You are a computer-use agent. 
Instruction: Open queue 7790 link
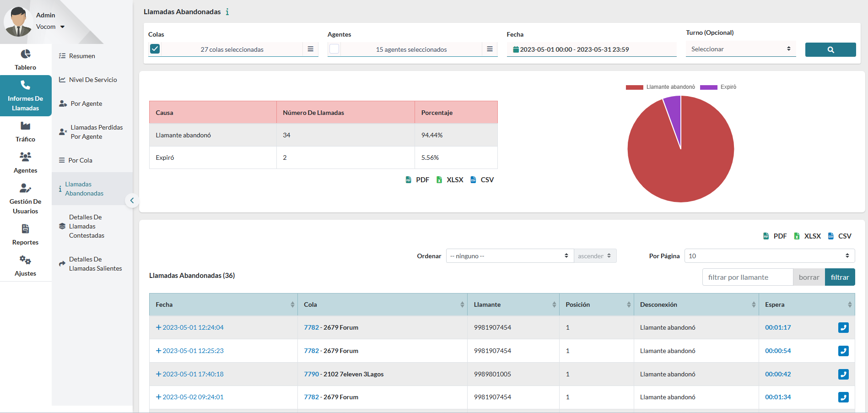click(x=311, y=375)
